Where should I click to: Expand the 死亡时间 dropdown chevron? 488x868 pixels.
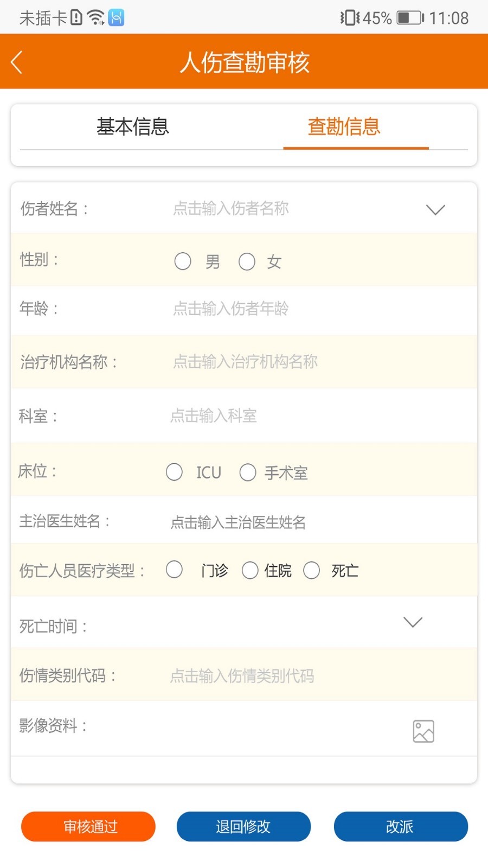[413, 622]
